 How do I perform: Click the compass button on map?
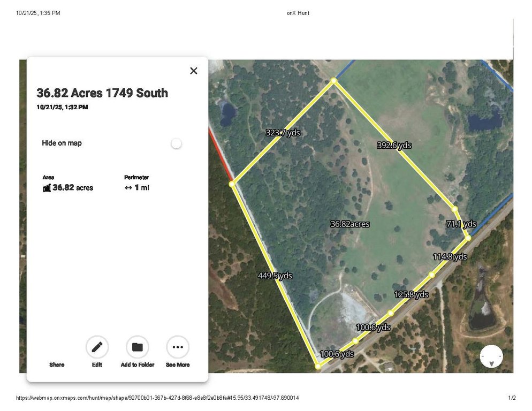coord(491,356)
